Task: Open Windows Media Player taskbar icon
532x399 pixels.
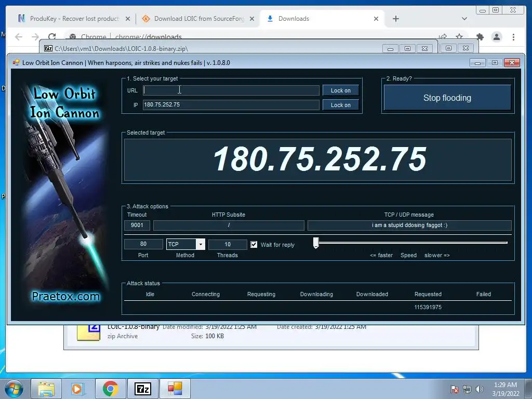Action: 77,389
